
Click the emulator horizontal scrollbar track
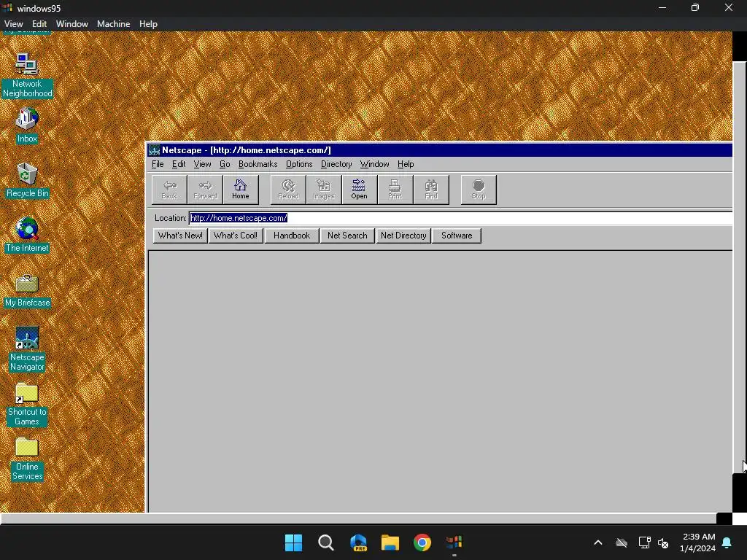pos(357,518)
